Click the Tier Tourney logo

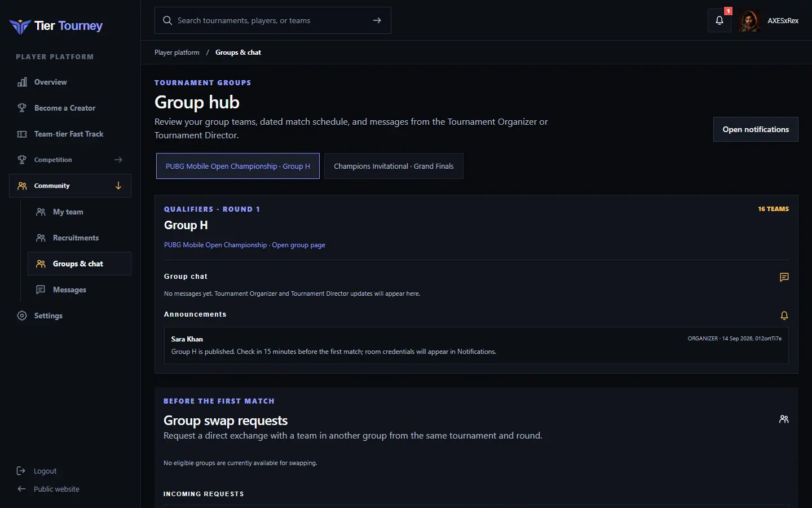click(56, 26)
